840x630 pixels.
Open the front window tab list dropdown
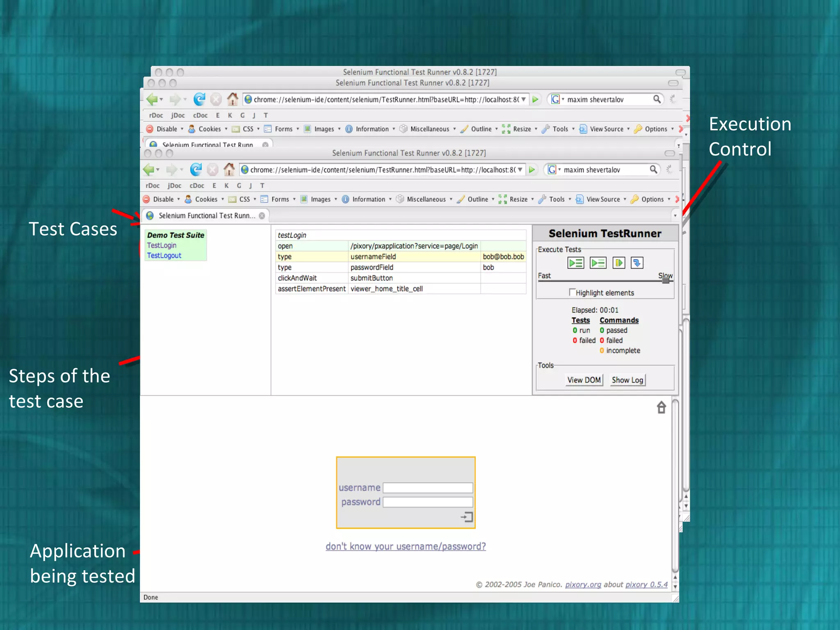(675, 216)
